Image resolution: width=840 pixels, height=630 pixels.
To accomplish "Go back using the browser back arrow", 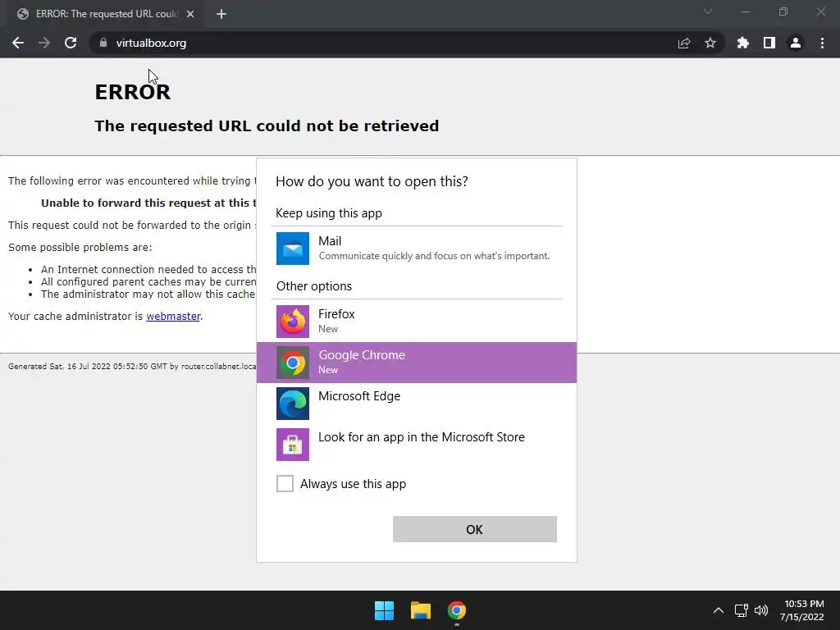I will tap(18, 43).
